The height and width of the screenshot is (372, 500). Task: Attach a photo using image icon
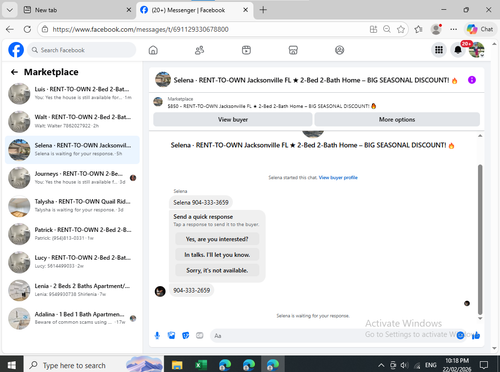pyautogui.click(x=171, y=335)
